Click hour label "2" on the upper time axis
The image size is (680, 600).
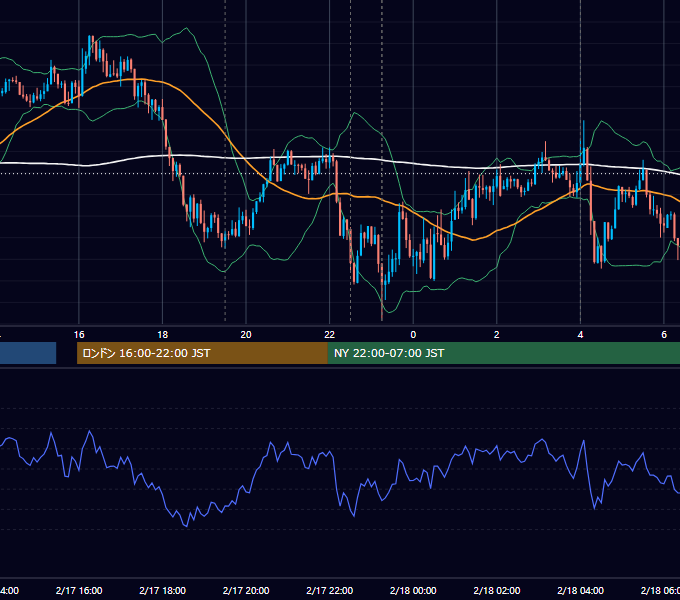[x=497, y=335]
